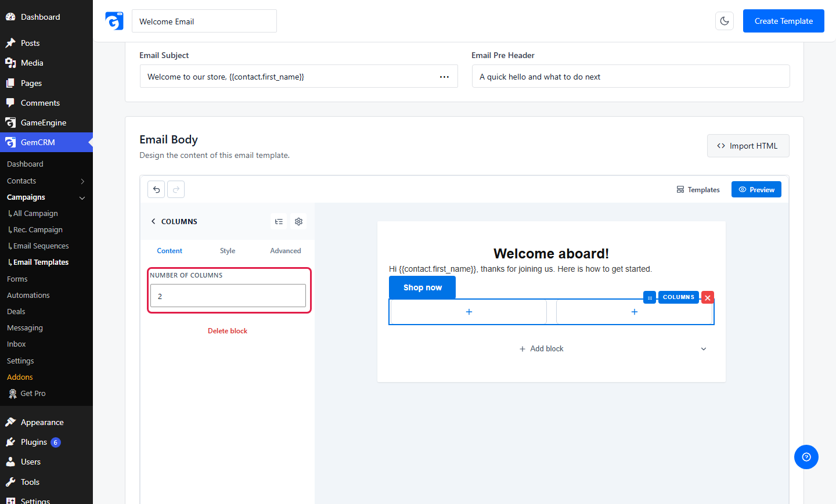Expand the Add block dropdown chevron
The height and width of the screenshot is (504, 836).
[704, 349]
